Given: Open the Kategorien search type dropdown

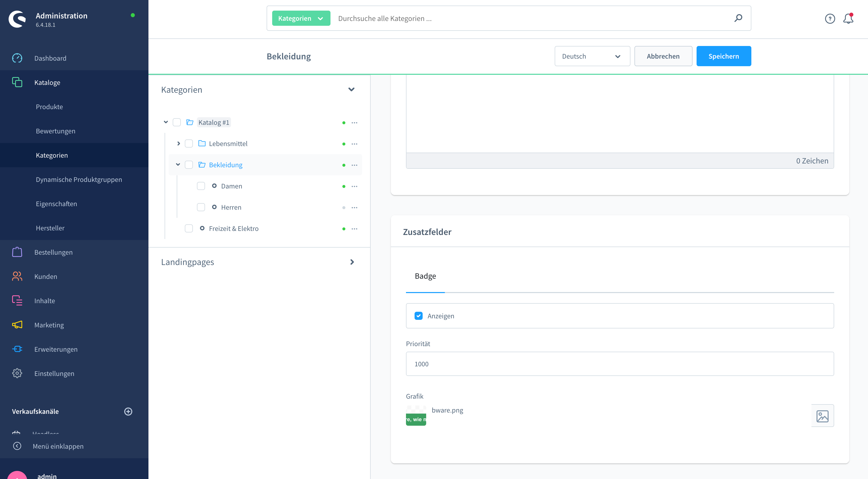Looking at the screenshot, I should pos(301,18).
